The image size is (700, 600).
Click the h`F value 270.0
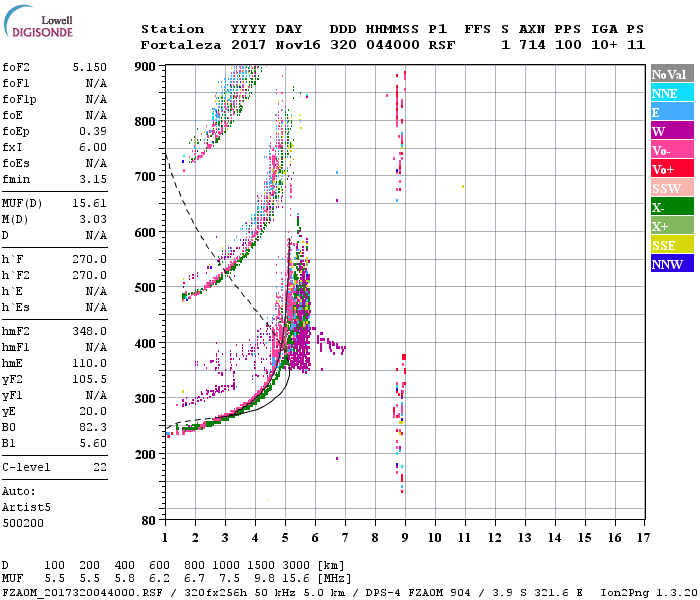coord(89,259)
